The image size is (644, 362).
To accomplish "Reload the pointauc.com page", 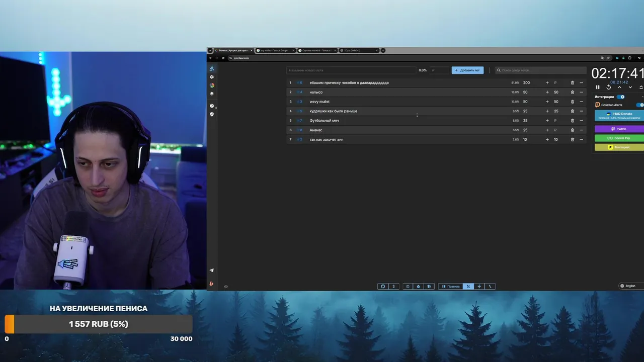I will point(223,58).
